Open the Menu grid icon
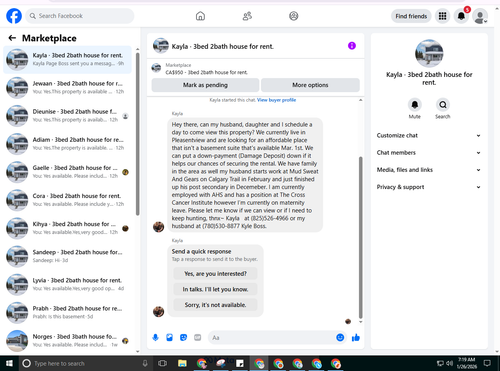The width and height of the screenshot is (500, 371). (x=442, y=16)
